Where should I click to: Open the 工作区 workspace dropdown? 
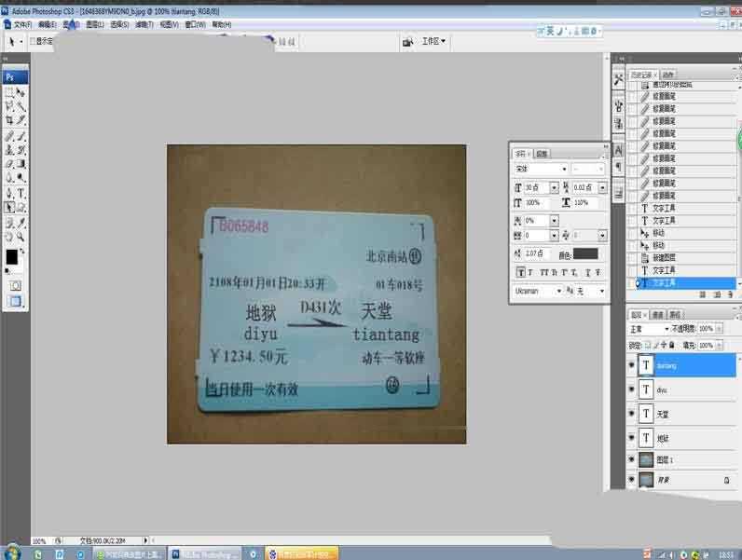433,42
